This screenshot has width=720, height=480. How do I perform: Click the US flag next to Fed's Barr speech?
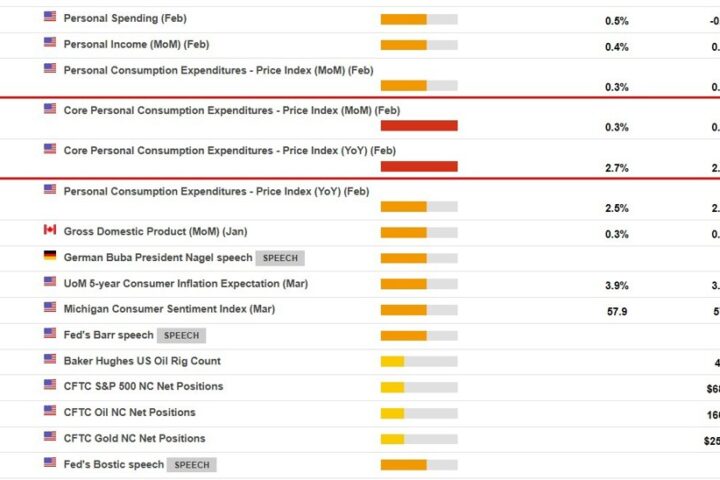click(50, 333)
